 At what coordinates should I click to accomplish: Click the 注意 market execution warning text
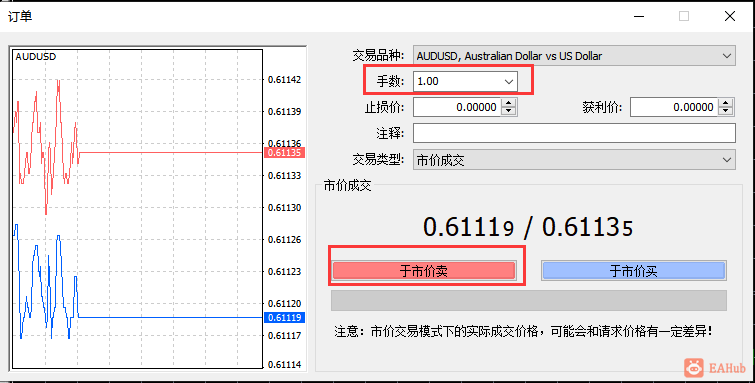pyautogui.click(x=523, y=331)
